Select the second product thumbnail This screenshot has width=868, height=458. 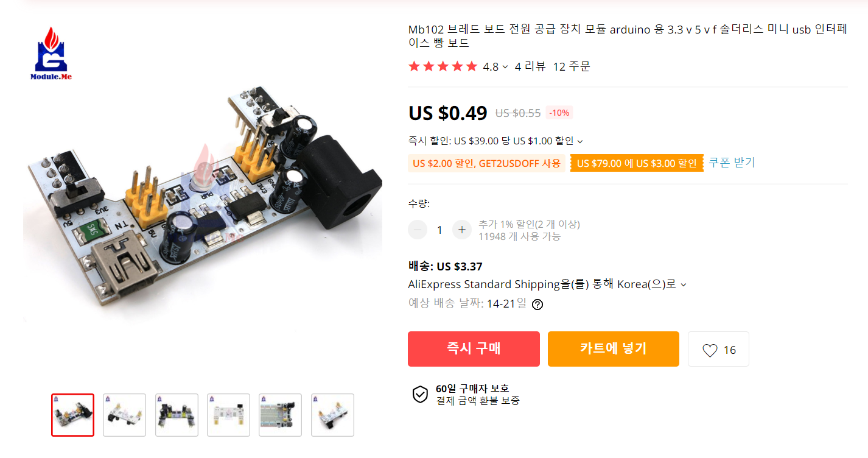(124, 415)
